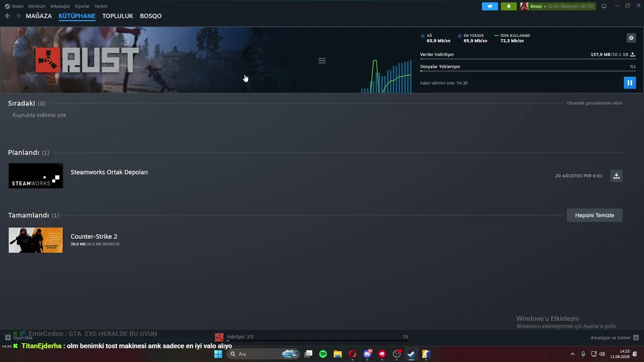Image resolution: width=644 pixels, height=362 pixels.
Task: Click Steamworks Ortak Depoları title
Action: [x=109, y=172]
